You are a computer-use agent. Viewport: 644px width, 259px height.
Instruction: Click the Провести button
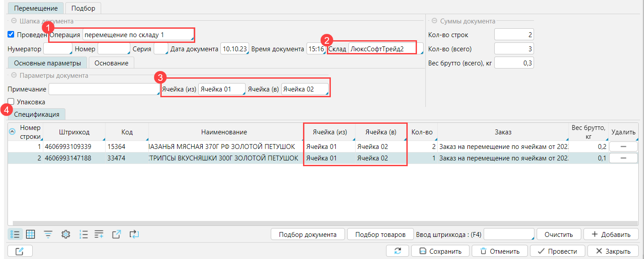click(x=557, y=251)
